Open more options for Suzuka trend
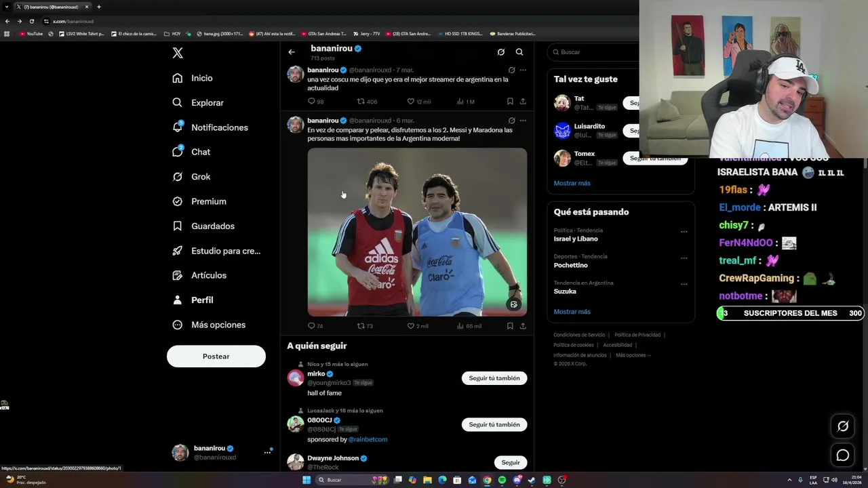The image size is (868, 488). click(x=684, y=285)
